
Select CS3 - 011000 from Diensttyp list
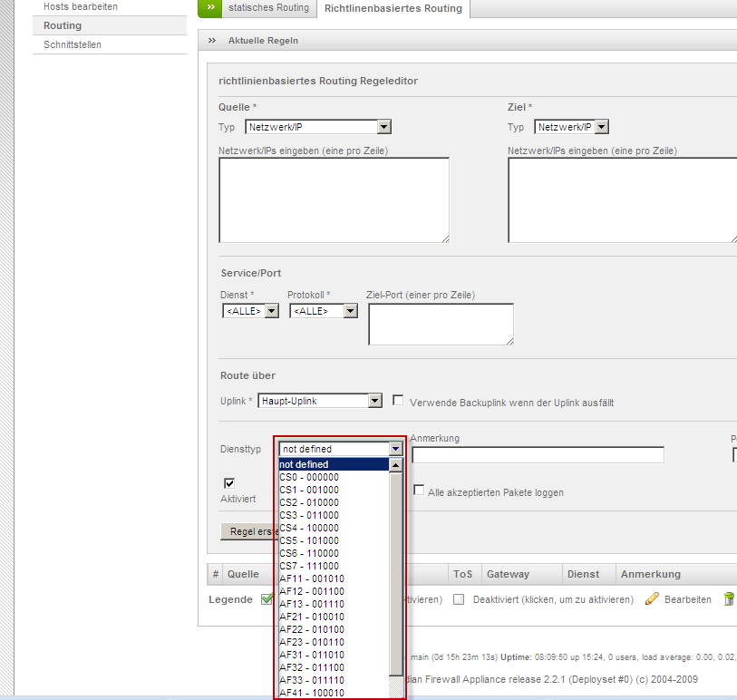pyautogui.click(x=309, y=515)
